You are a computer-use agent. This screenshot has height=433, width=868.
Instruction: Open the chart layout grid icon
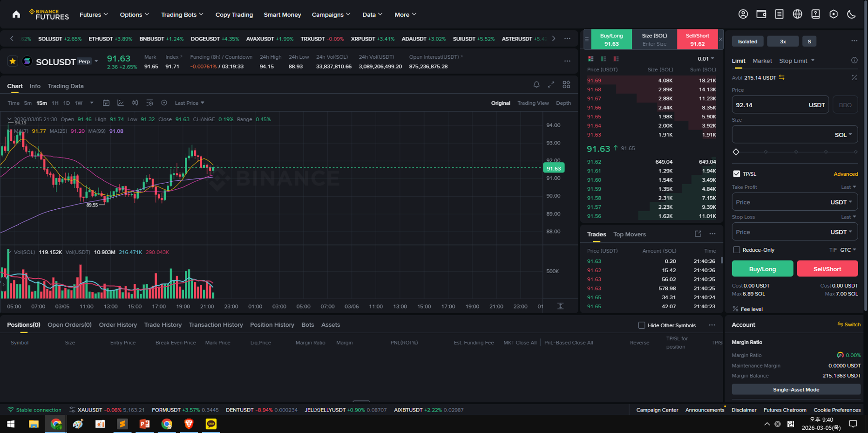point(566,84)
